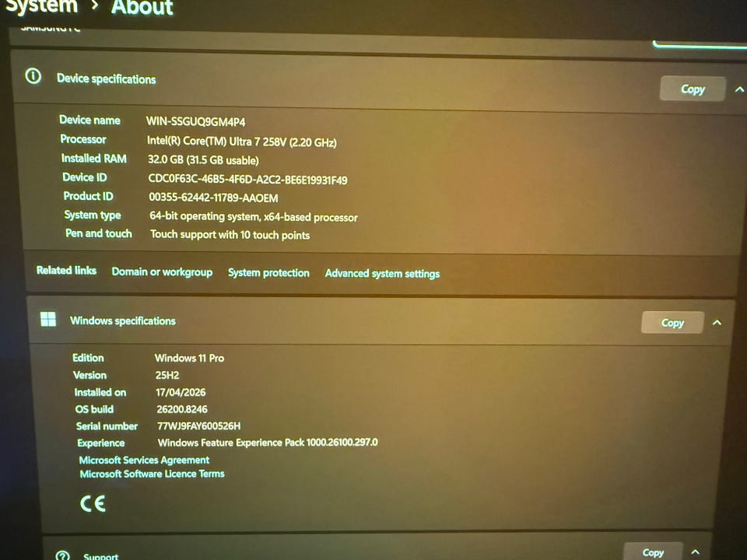Click the Installed RAM label
This screenshot has height=560, width=747.
coord(94,159)
